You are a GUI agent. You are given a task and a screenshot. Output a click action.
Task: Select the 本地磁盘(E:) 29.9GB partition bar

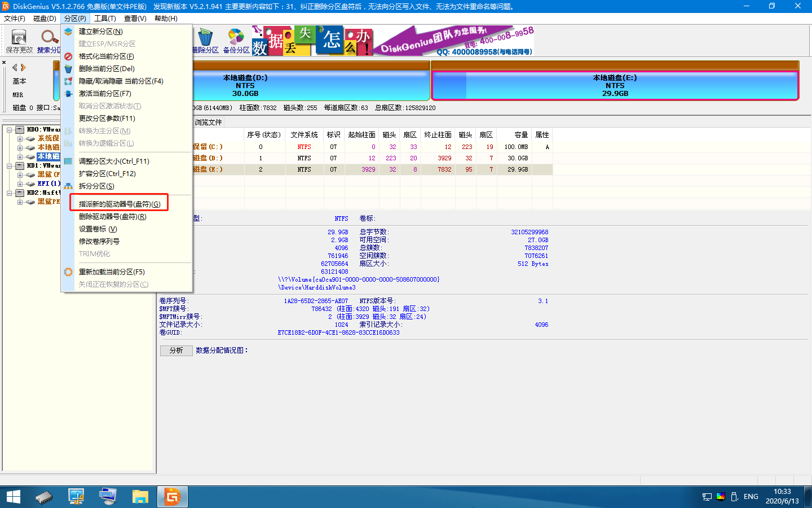pyautogui.click(x=615, y=86)
